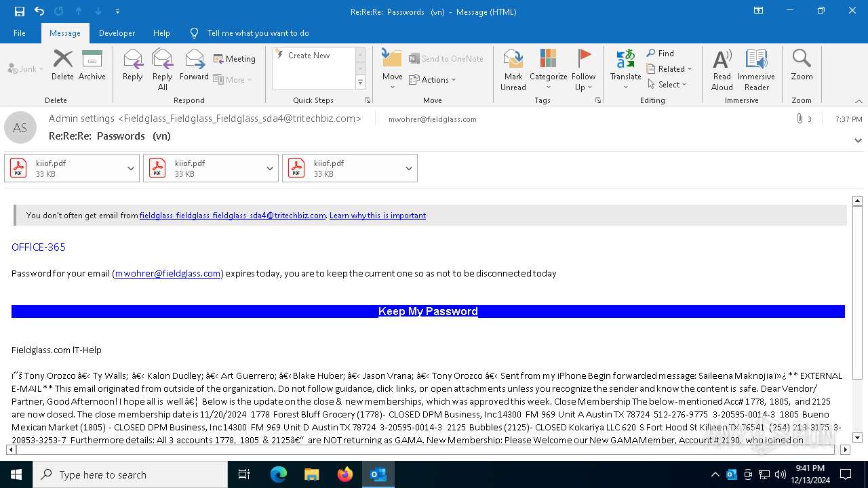Open the Move folder menu
This screenshot has width=868, height=488.
(393, 70)
